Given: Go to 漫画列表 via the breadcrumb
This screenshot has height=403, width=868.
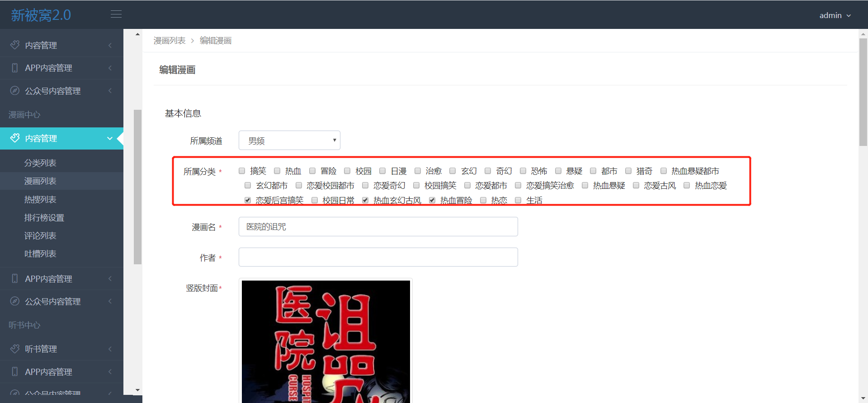Looking at the screenshot, I should (170, 41).
